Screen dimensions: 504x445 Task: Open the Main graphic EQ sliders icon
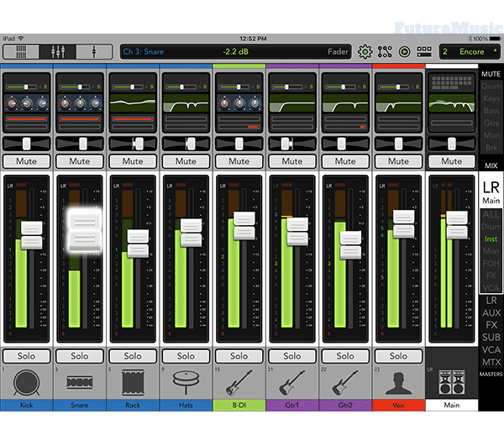452,82
